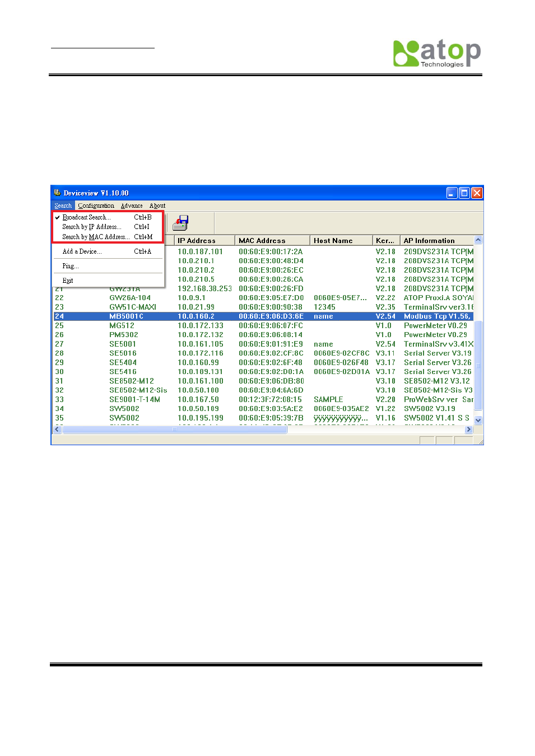
Task: Open the Configuration menu
Action: click(x=96, y=206)
